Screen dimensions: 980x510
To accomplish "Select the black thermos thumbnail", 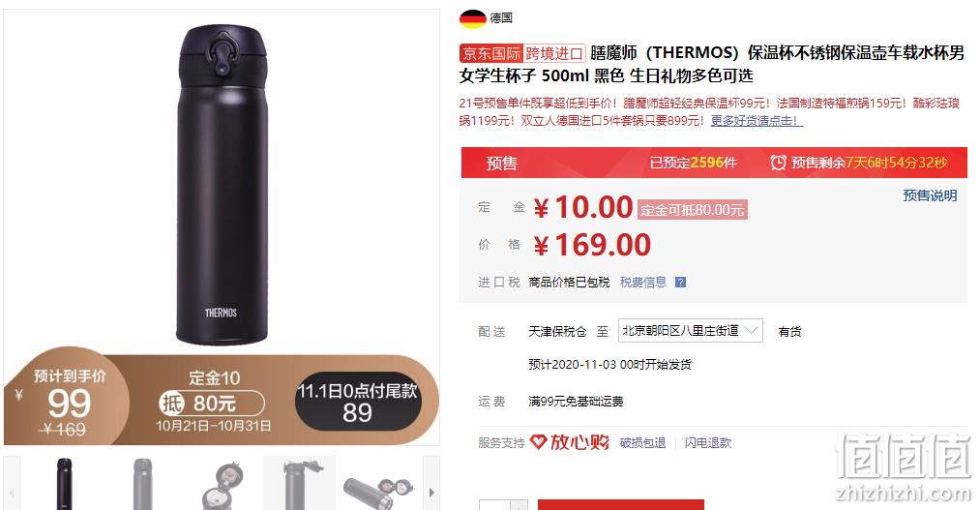I will (63, 485).
